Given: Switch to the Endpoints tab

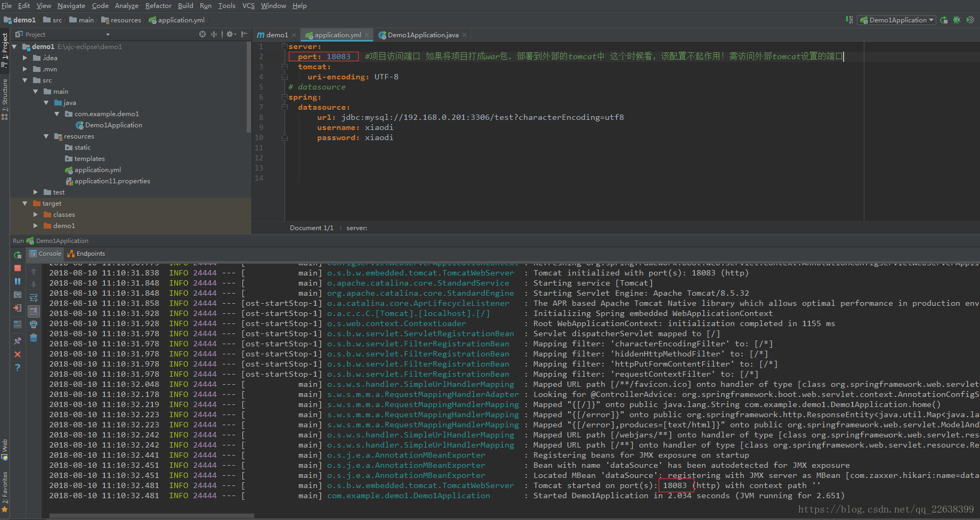Looking at the screenshot, I should tap(86, 254).
